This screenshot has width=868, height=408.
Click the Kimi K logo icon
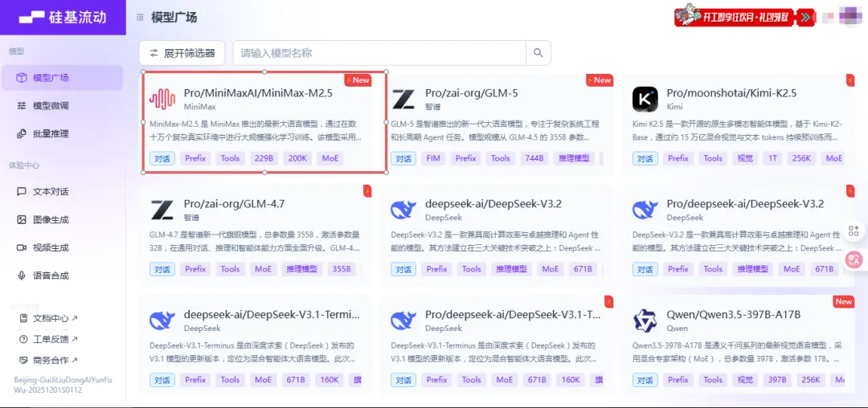click(645, 100)
